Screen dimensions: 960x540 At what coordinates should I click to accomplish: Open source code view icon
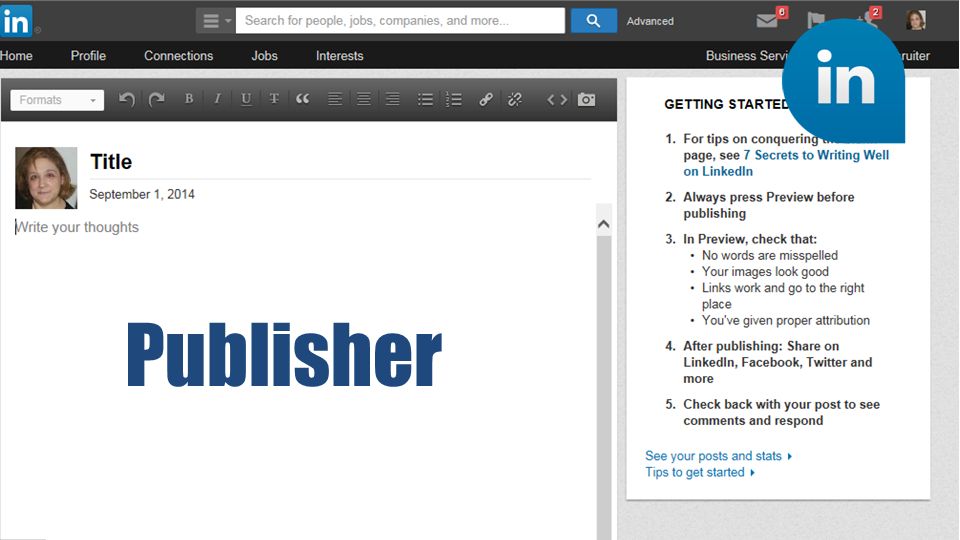pos(557,99)
